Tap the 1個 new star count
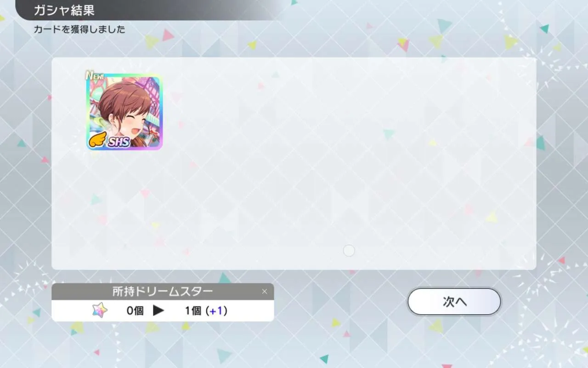 click(x=193, y=311)
